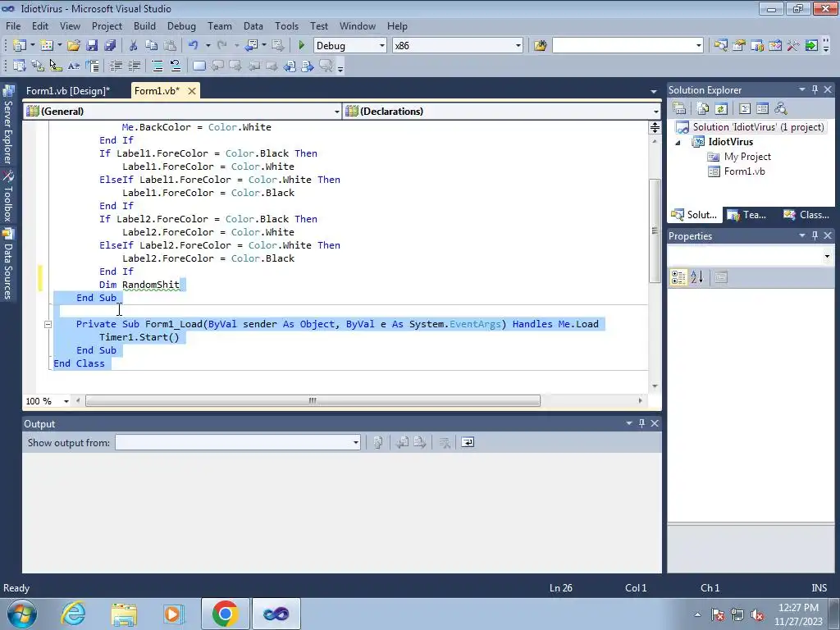Click View Designer icon in Solution Explorer
The image size is (840, 630).
point(762,109)
